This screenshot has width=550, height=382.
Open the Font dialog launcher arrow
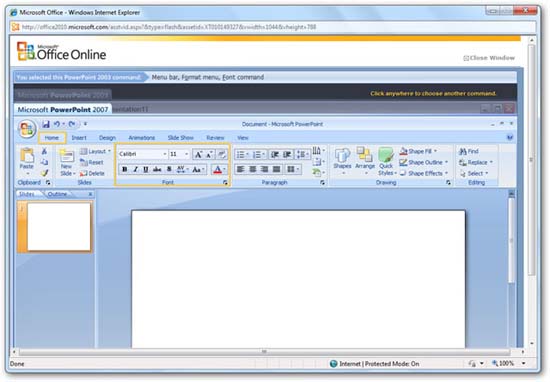[x=225, y=183]
